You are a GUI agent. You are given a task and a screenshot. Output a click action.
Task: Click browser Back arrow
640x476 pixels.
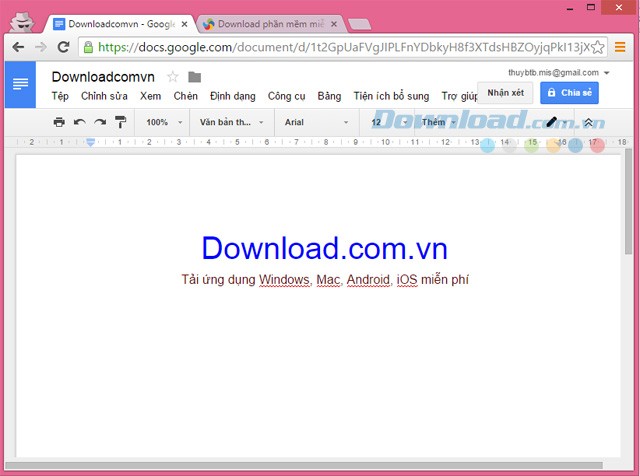click(x=18, y=47)
